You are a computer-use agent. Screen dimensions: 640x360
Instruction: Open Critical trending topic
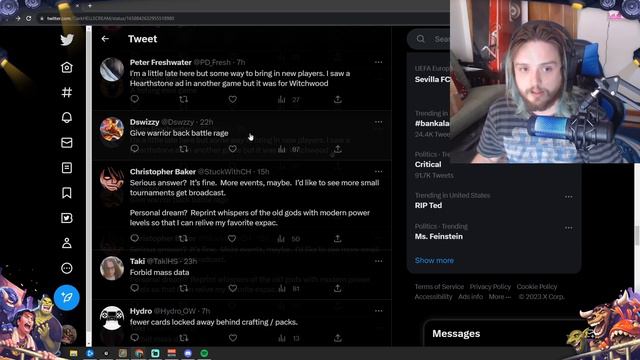(428, 164)
